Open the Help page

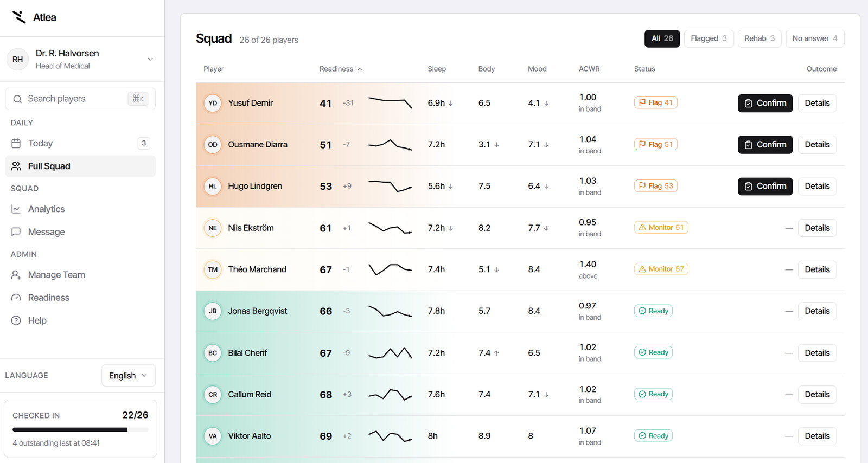pos(80,320)
